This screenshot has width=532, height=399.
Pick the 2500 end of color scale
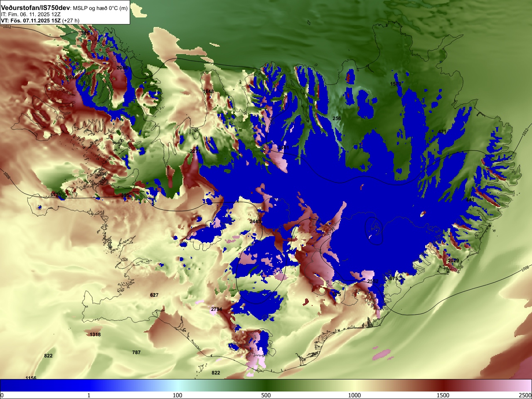tap(525, 395)
